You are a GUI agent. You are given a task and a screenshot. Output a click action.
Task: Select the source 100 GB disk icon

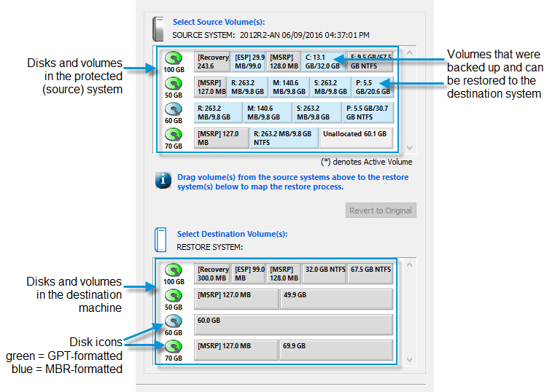(174, 58)
